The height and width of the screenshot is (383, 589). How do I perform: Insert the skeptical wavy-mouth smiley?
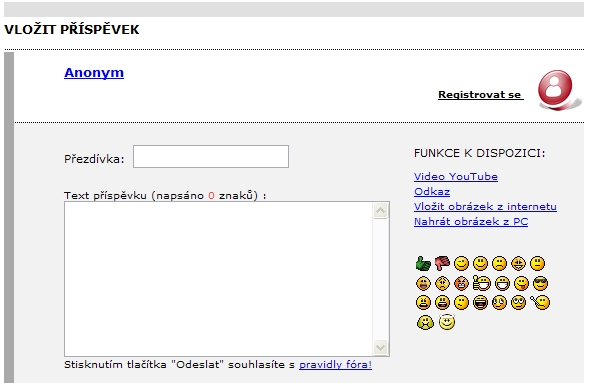(x=461, y=303)
